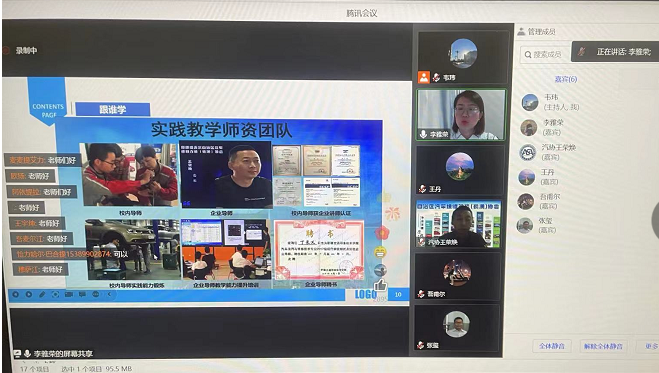Click the laughing emoji reaction

click(x=380, y=252)
